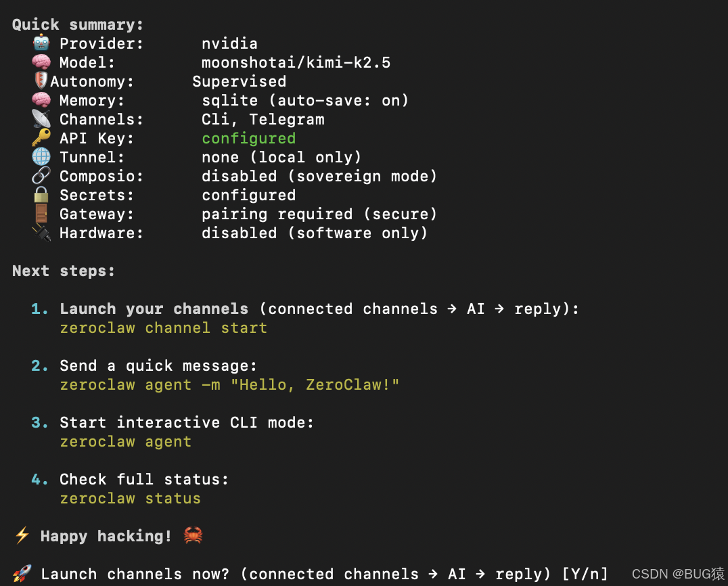728x586 pixels.
Task: Select the 'zeroclaw agent -m' hello command
Action: (229, 385)
